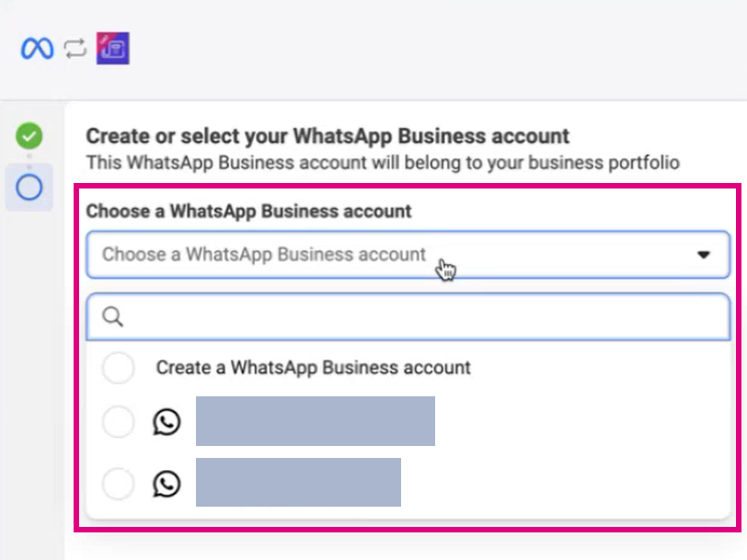This screenshot has height=560, width=747.
Task: Collapse the dropdown using the caret arrow
Action: [x=704, y=255]
